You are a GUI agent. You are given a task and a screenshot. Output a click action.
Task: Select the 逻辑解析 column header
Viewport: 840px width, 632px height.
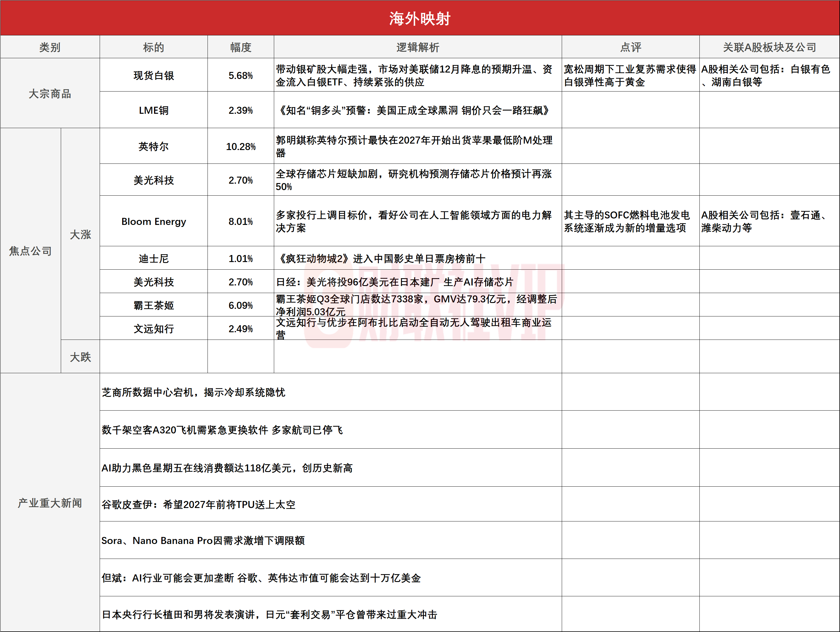(x=417, y=47)
